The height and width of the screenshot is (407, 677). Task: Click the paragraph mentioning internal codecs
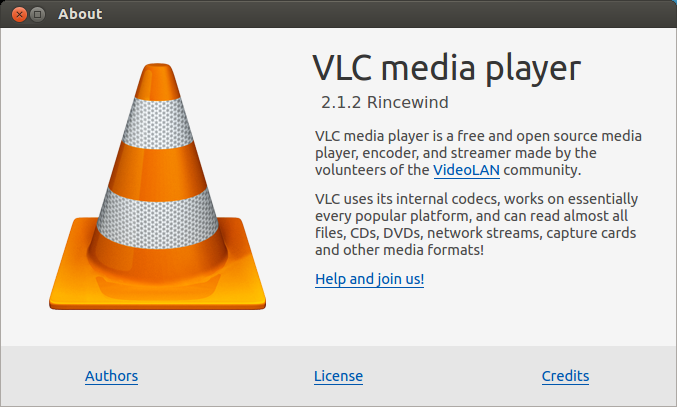476,224
